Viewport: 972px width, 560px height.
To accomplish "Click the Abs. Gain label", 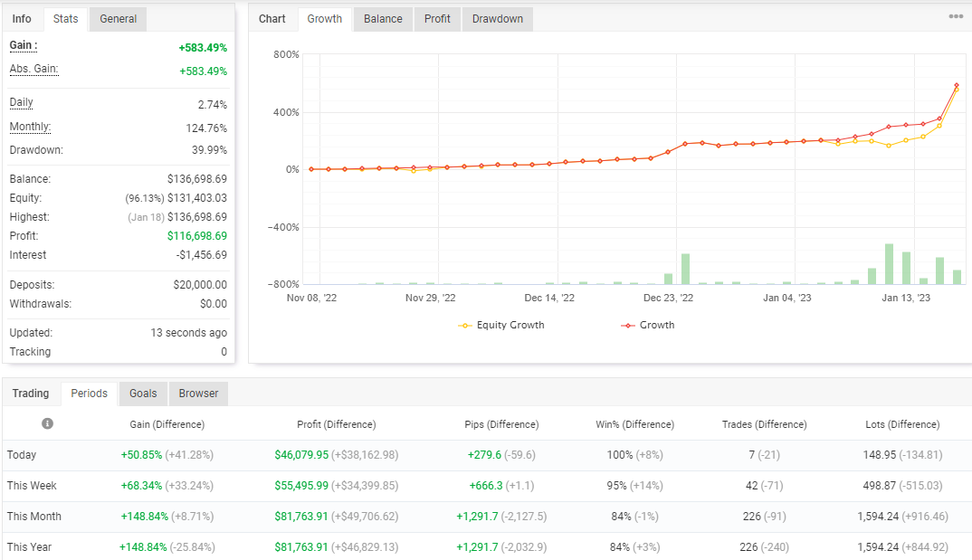I will click(34, 69).
